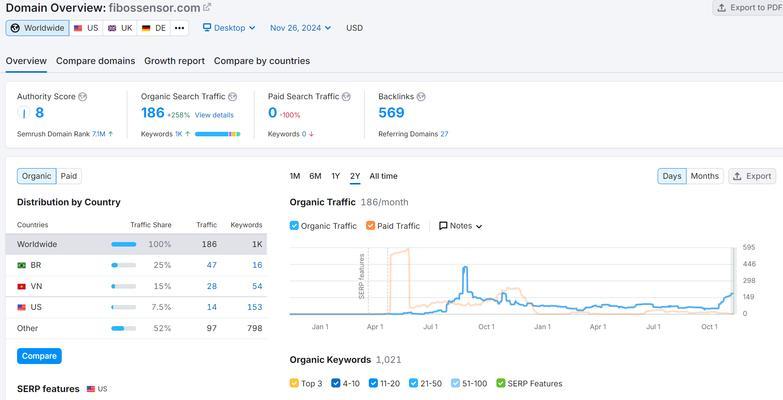Viewport: 783px width, 400px height.
Task: Click Export to PDF button
Action: point(748,7)
